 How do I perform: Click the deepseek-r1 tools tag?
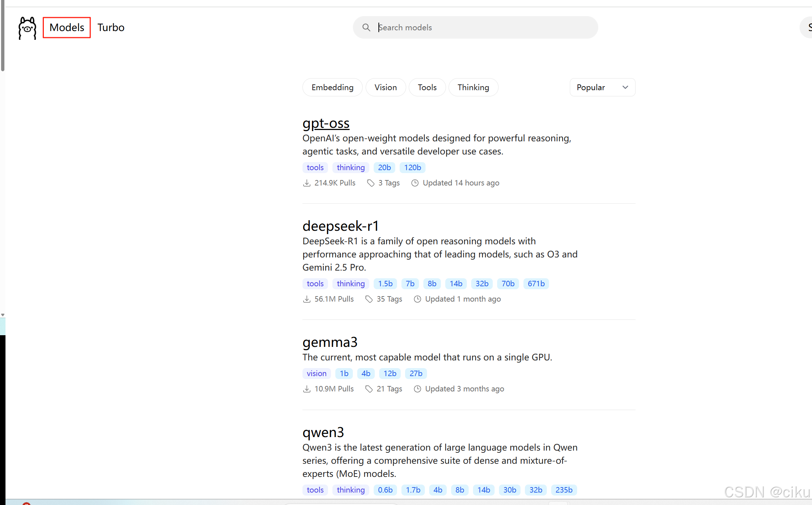click(x=315, y=284)
